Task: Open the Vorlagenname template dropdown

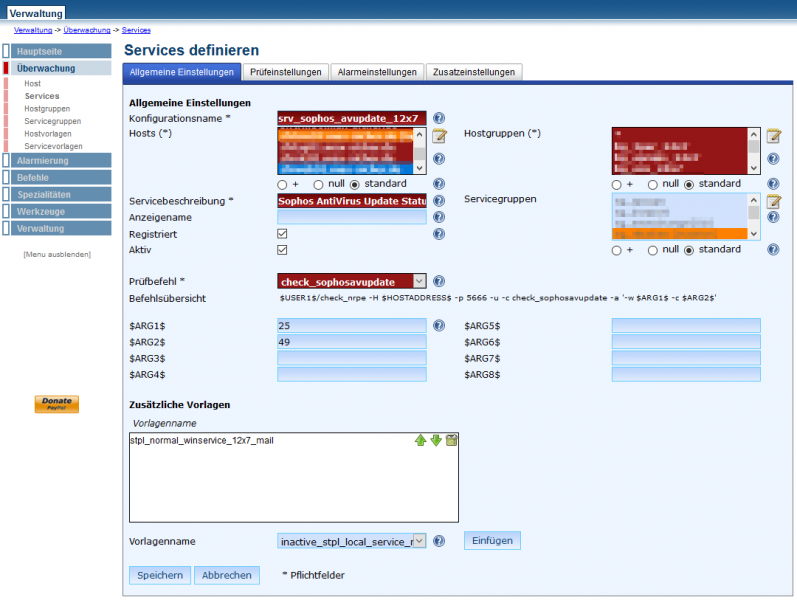Action: click(x=352, y=541)
